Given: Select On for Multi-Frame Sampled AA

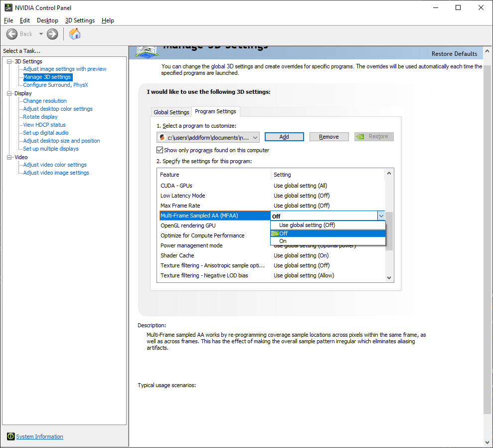Looking at the screenshot, I should (x=282, y=241).
